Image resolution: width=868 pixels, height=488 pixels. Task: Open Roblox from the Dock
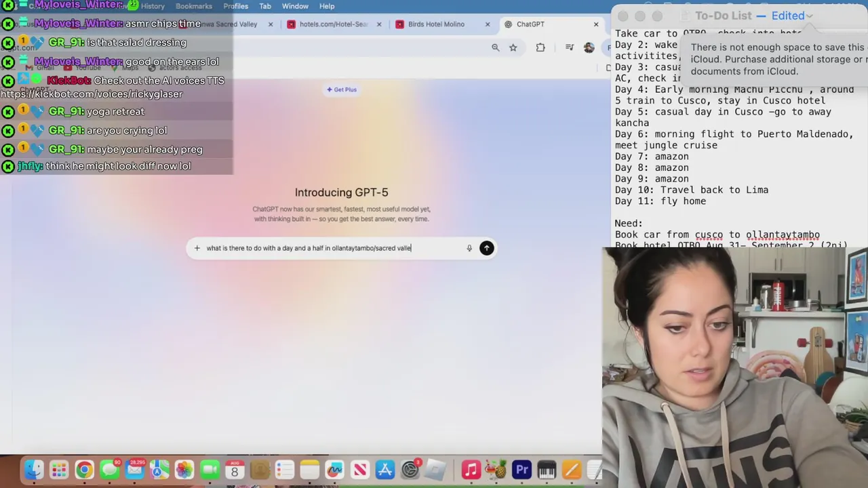(x=435, y=470)
